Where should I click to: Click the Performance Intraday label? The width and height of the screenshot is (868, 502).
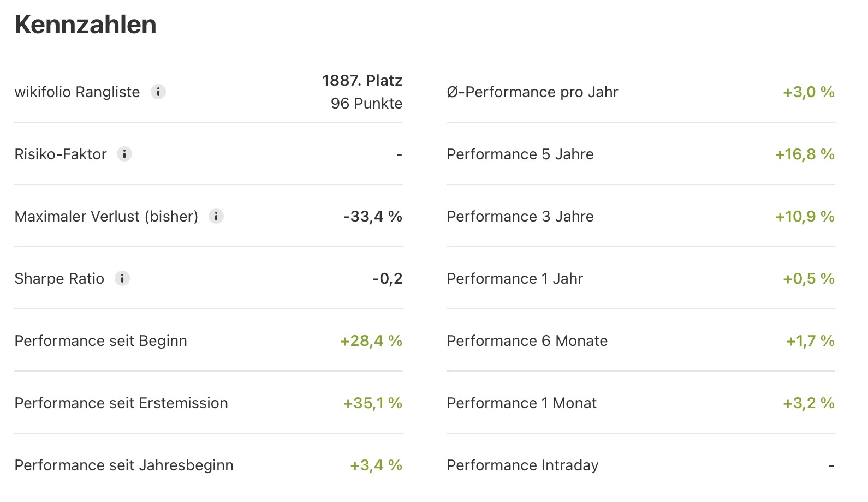click(x=522, y=465)
